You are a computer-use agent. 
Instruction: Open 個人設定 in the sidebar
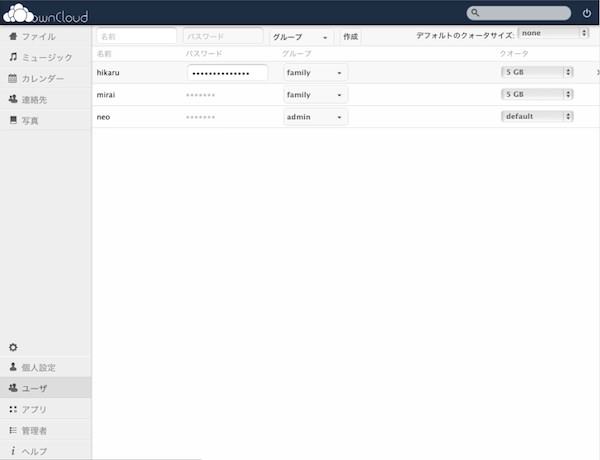click(x=46, y=367)
